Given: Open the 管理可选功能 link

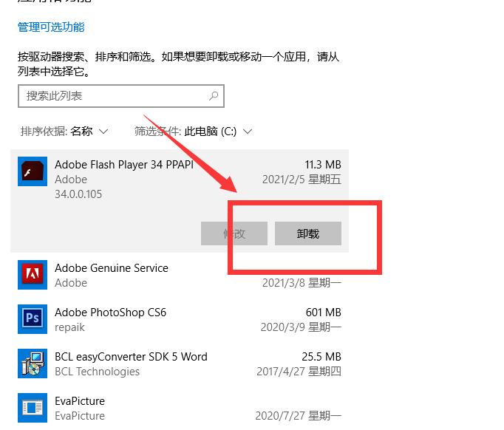Looking at the screenshot, I should click(x=51, y=27).
